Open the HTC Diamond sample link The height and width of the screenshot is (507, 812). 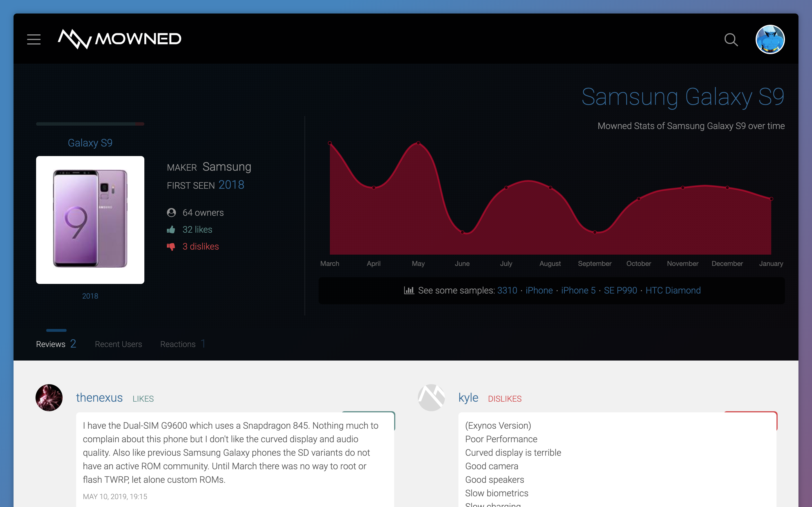(x=673, y=290)
